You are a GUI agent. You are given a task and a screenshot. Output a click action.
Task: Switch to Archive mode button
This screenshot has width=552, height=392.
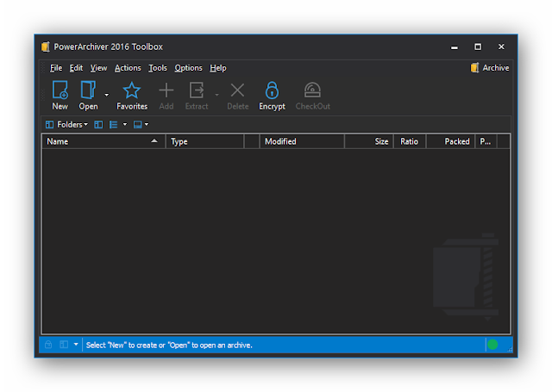[490, 68]
